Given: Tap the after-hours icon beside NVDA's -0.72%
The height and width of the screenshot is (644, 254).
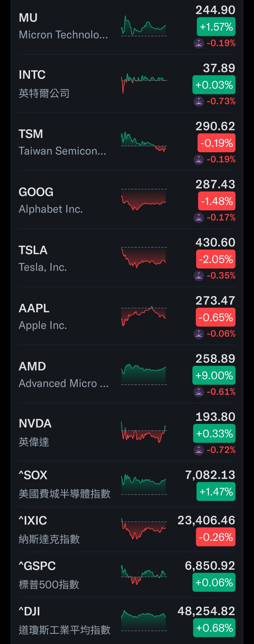Looking at the screenshot, I should [x=199, y=450].
